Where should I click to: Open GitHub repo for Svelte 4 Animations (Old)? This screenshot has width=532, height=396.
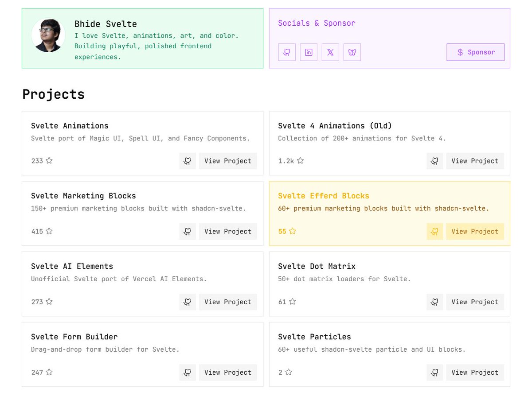[x=435, y=161]
